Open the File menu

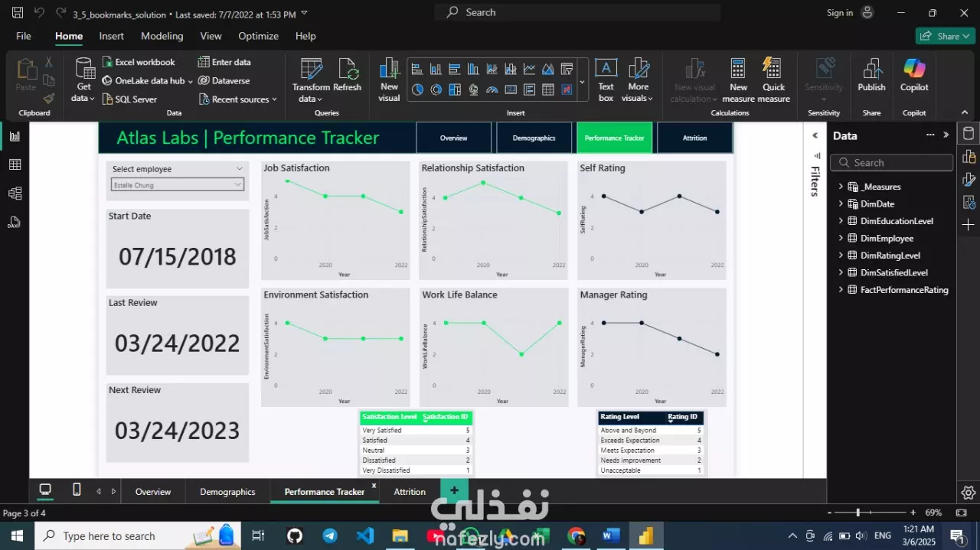[24, 36]
